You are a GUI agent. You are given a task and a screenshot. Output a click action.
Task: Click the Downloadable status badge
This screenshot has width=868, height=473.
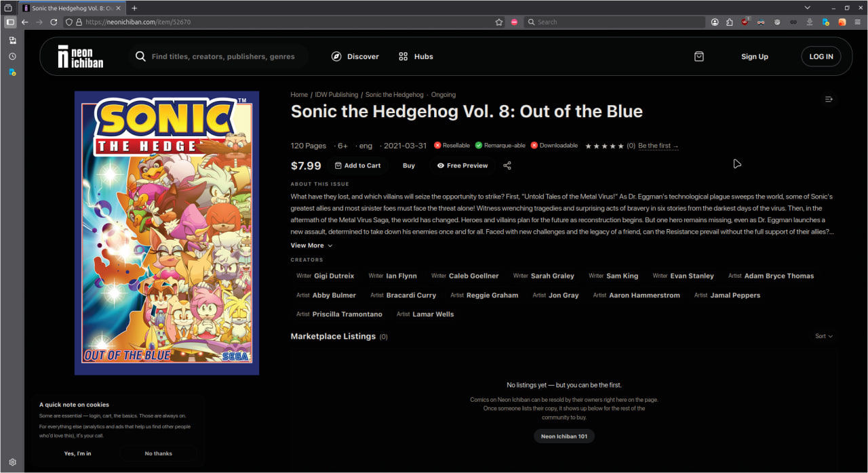555,146
